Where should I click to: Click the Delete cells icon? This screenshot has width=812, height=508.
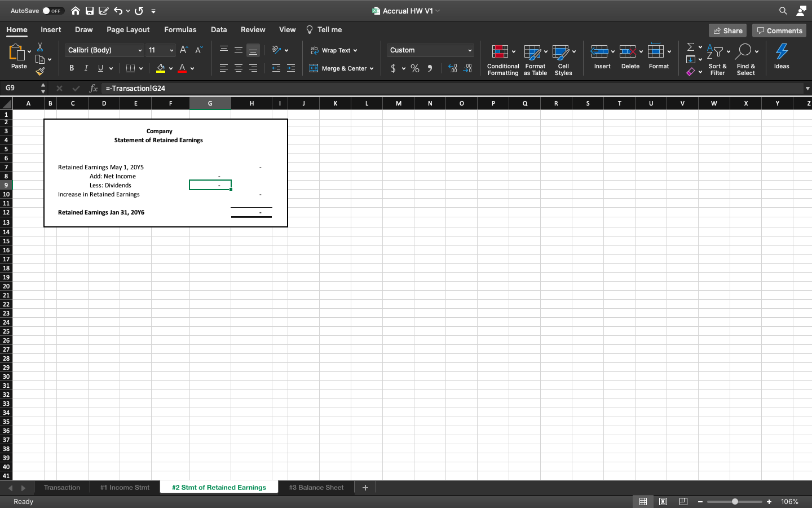click(x=628, y=52)
